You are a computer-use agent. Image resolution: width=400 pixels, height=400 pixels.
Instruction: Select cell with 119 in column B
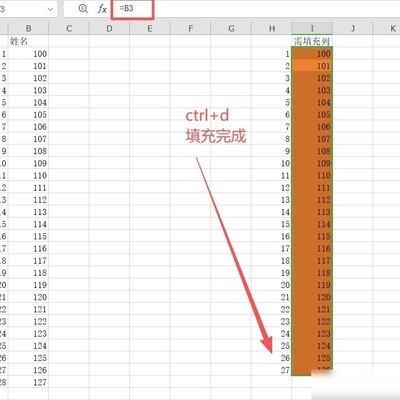28,285
